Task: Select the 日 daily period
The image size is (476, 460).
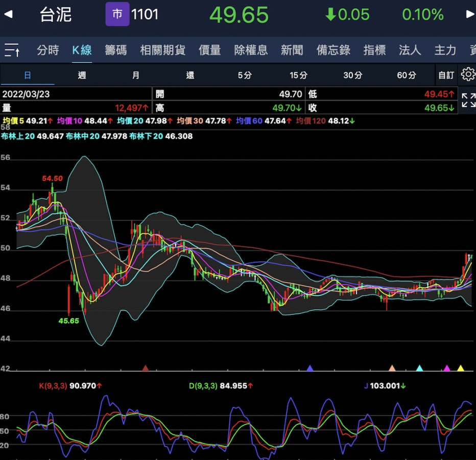Action: point(28,75)
